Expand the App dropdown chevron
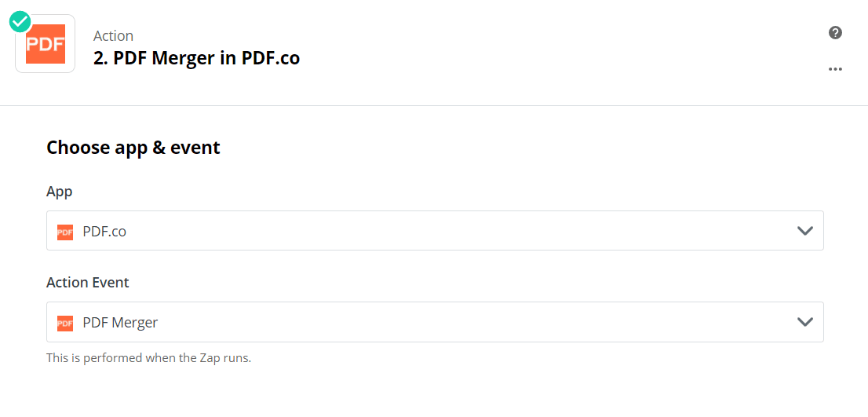This screenshot has height=417, width=868. (x=804, y=231)
